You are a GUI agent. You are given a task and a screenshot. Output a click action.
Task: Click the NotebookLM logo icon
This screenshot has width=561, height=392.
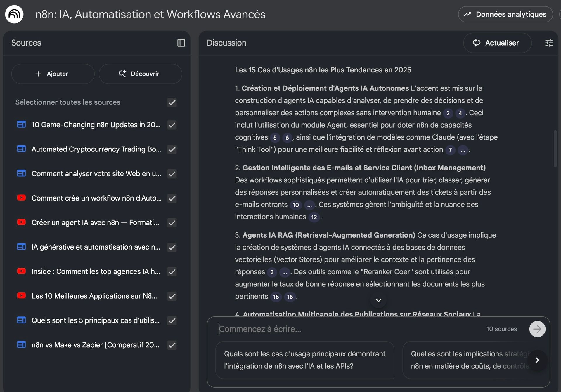point(14,14)
